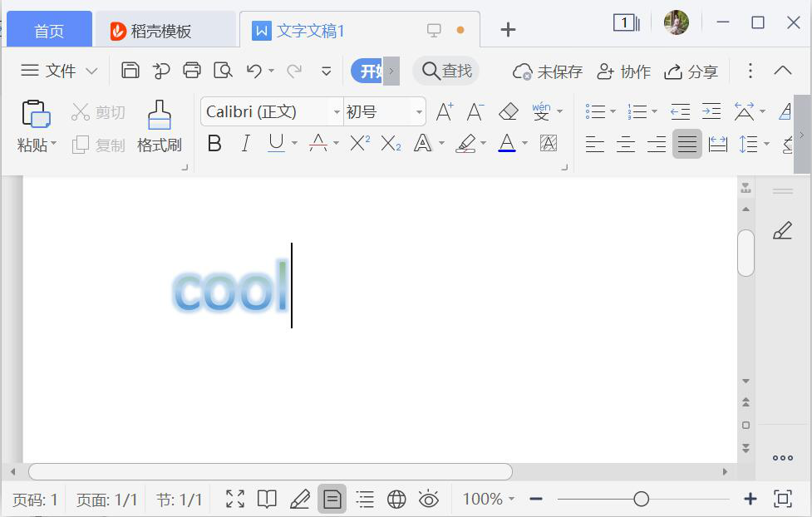Toggle Italic formatting
This screenshot has height=517, width=812.
(x=245, y=144)
